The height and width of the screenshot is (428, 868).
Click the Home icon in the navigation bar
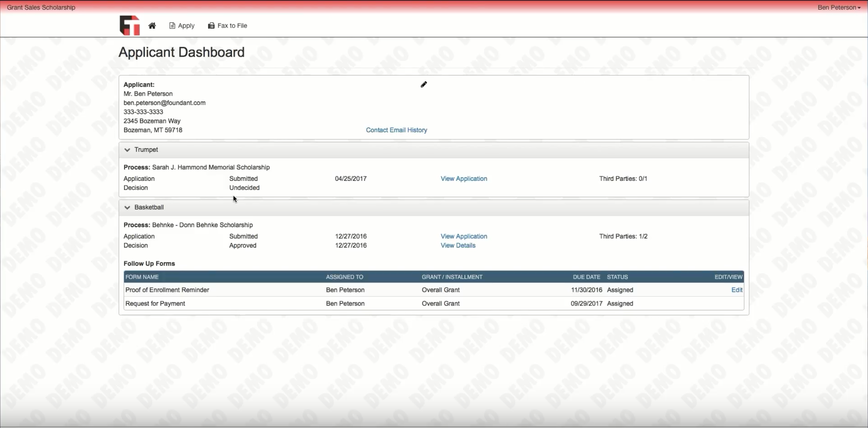coord(152,25)
